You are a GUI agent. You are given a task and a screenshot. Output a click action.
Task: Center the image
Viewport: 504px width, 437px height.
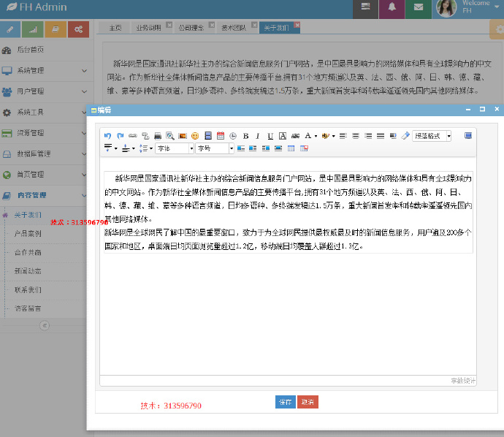[x=278, y=148]
